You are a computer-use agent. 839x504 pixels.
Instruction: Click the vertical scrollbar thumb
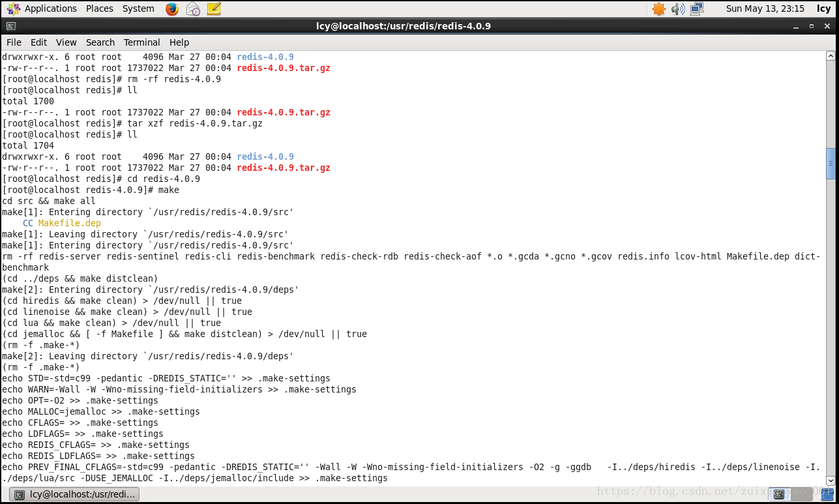pos(831,164)
